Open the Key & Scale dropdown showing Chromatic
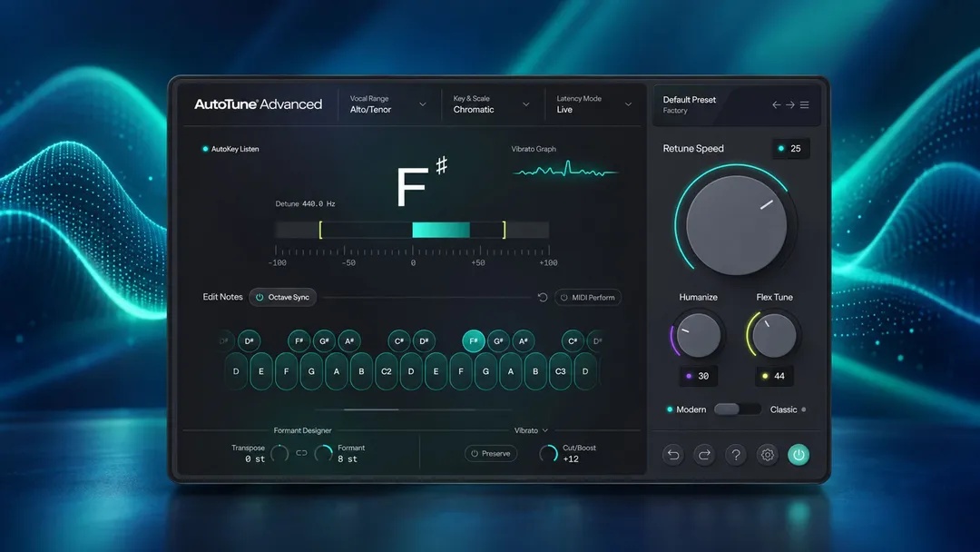This screenshot has width=980, height=552. click(491, 104)
